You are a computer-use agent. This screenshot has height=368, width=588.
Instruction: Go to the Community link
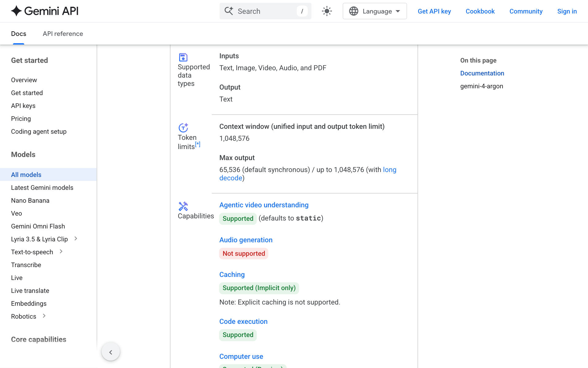point(526,11)
